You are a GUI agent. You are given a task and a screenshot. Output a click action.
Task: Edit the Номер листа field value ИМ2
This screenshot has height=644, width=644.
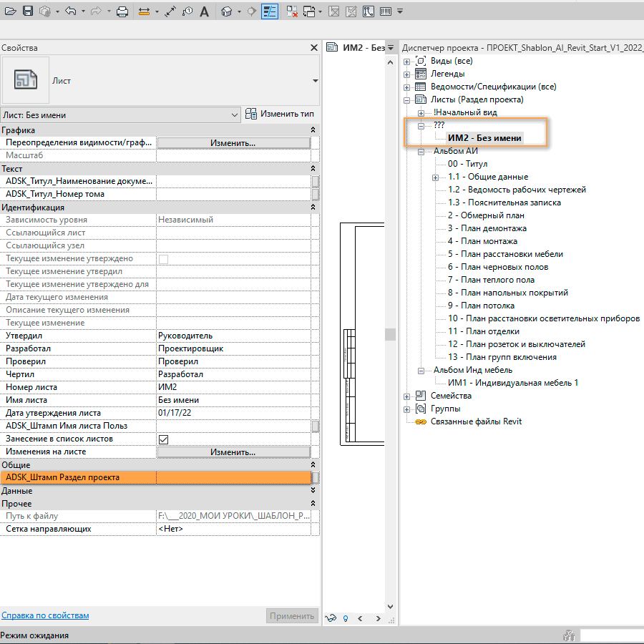click(233, 387)
